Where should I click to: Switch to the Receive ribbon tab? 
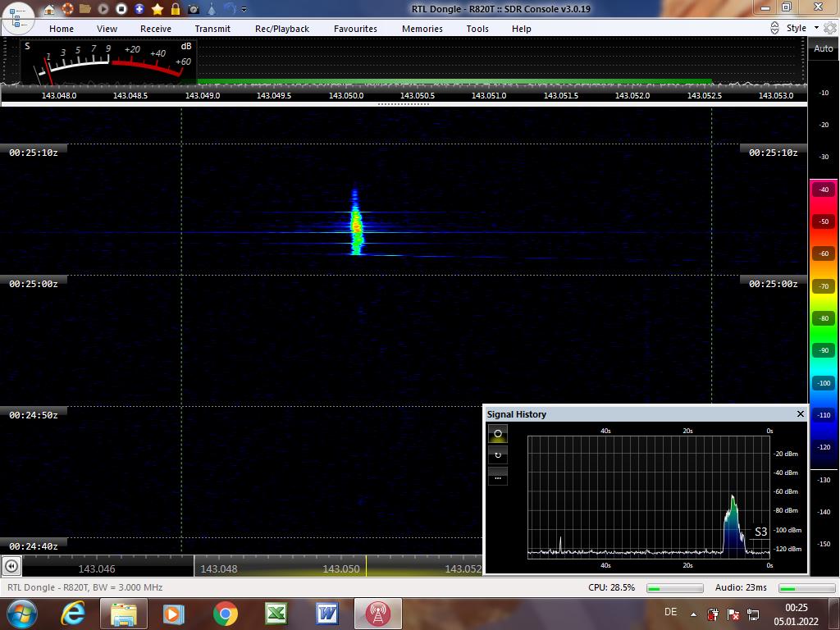(156, 29)
